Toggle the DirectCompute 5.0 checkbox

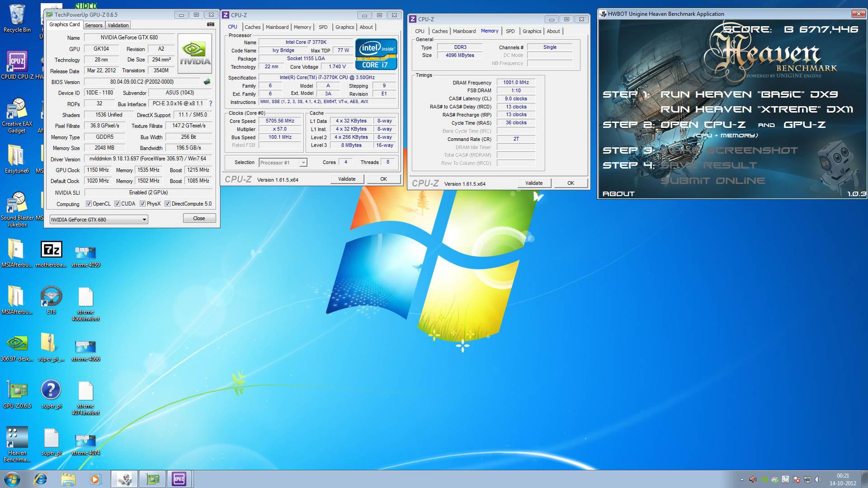click(x=167, y=204)
